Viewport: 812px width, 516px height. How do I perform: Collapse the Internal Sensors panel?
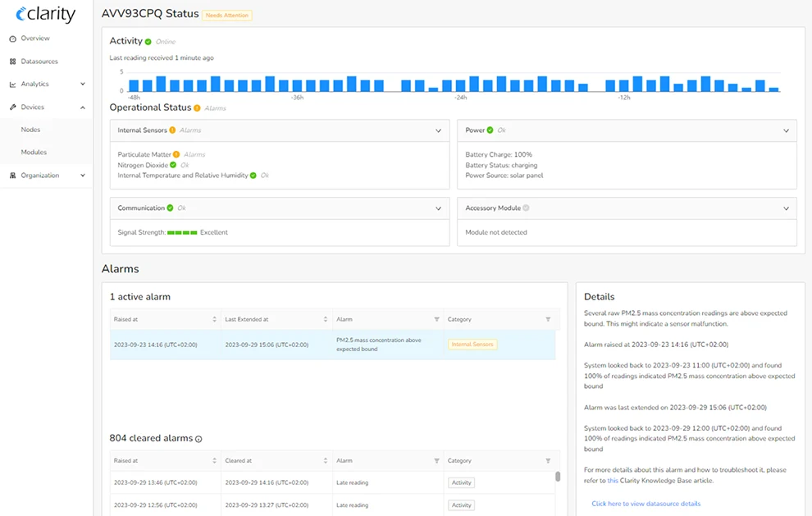tap(438, 130)
